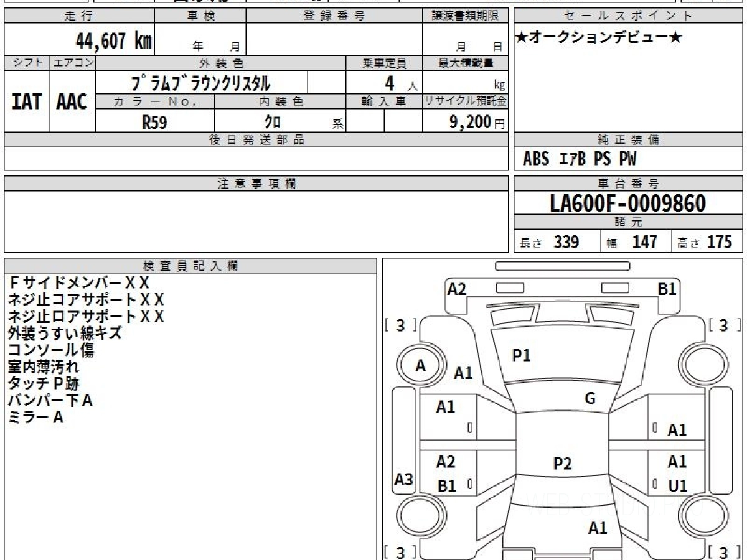Select inspector note ネジ止コアサポートXX
747x560 pixels.
86,300
